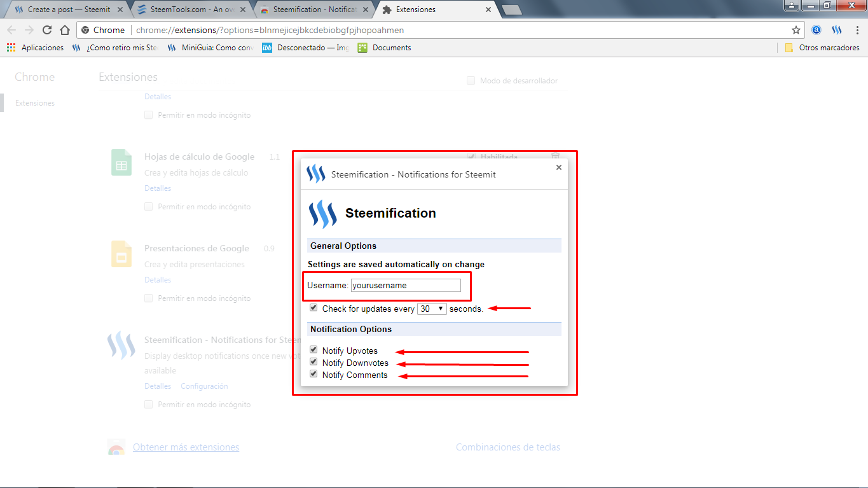Screen dimensions: 868x488
Task: Allow incognito for Hojas de cálculo de Google
Action: pyautogui.click(x=148, y=206)
